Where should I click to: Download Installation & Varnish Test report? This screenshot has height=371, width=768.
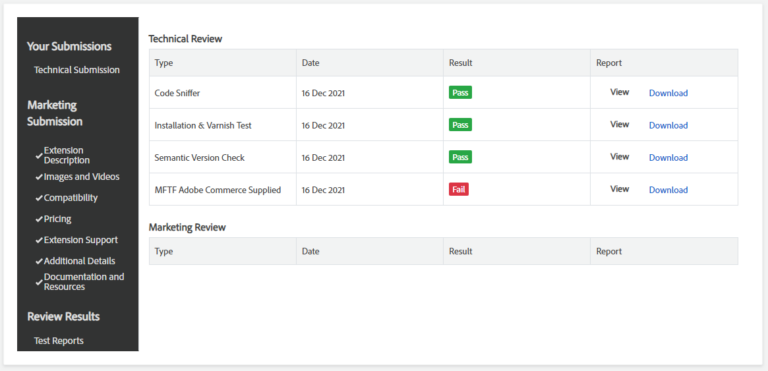tap(668, 125)
